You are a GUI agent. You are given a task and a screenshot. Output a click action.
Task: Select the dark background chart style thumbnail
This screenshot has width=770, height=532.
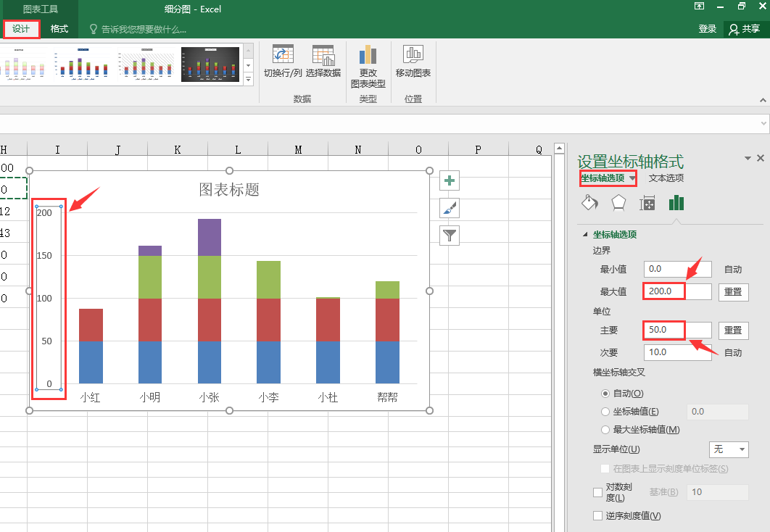pyautogui.click(x=210, y=65)
